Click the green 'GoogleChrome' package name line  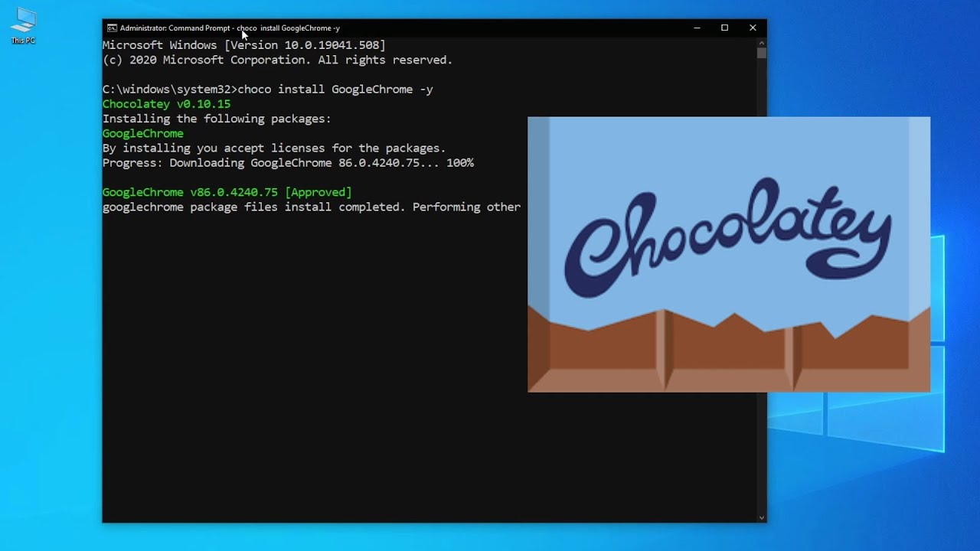143,133
